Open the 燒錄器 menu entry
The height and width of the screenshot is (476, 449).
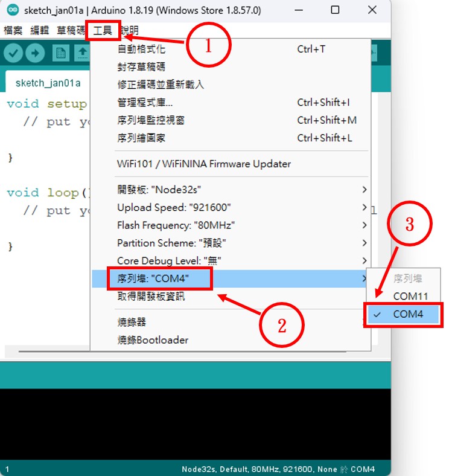[x=231, y=322]
